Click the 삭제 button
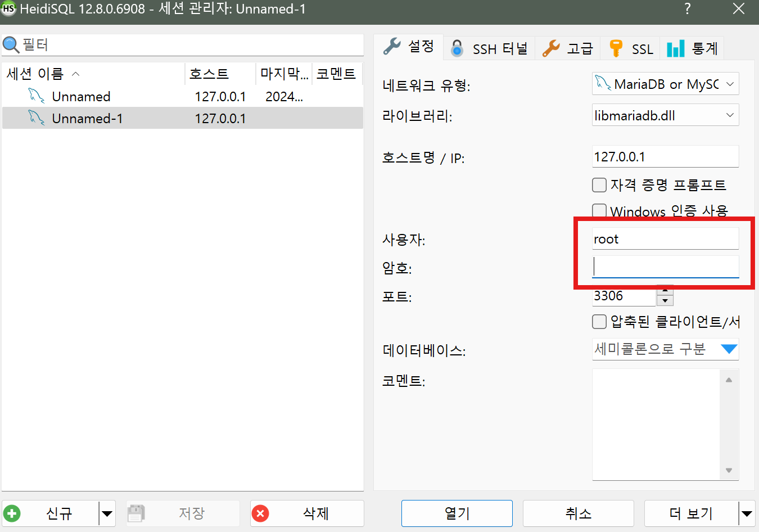This screenshot has width=759, height=532. coord(307,513)
